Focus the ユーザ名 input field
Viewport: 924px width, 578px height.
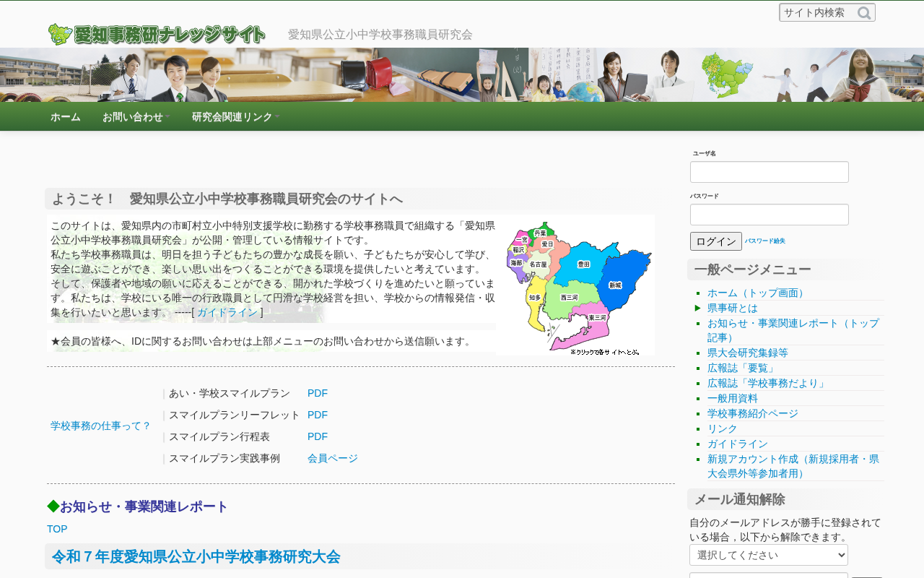tap(770, 172)
